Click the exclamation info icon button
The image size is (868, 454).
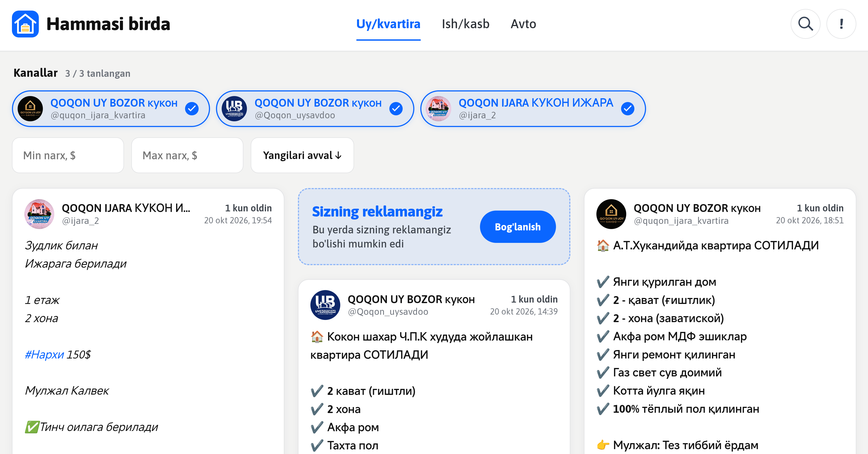841,24
